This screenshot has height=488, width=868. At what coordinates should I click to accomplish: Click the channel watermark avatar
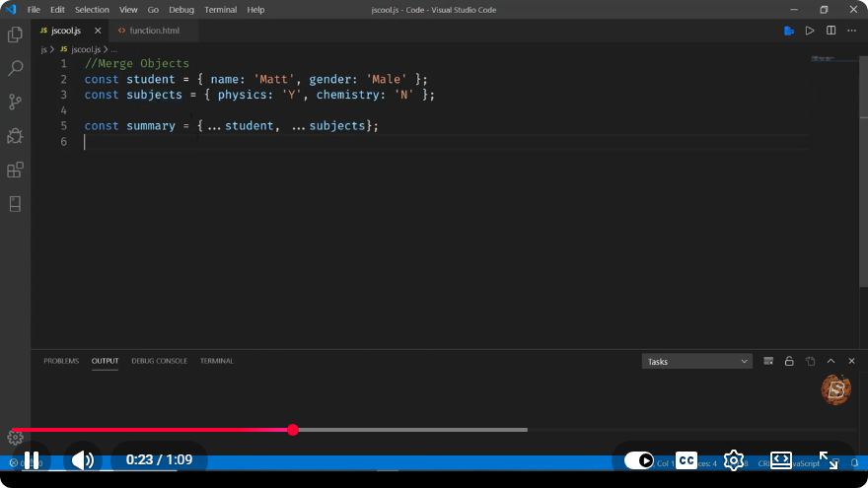tap(835, 389)
